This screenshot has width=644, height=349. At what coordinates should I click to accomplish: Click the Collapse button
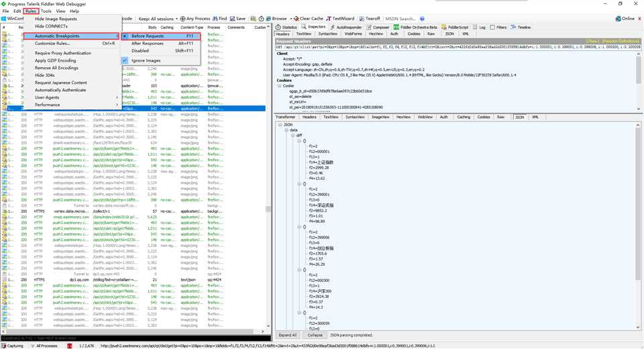pyautogui.click(x=315, y=335)
